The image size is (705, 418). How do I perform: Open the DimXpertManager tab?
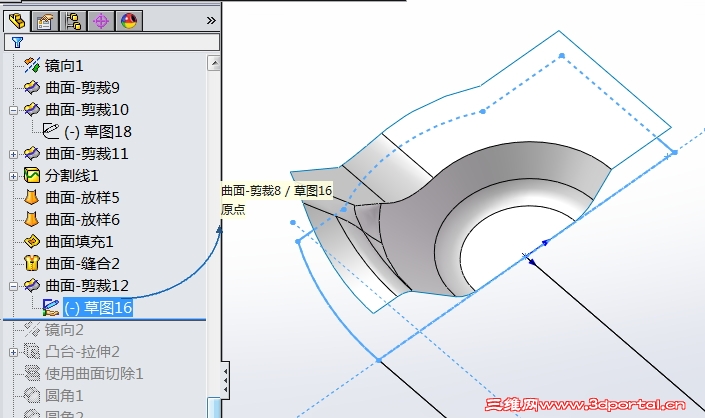pos(101,21)
